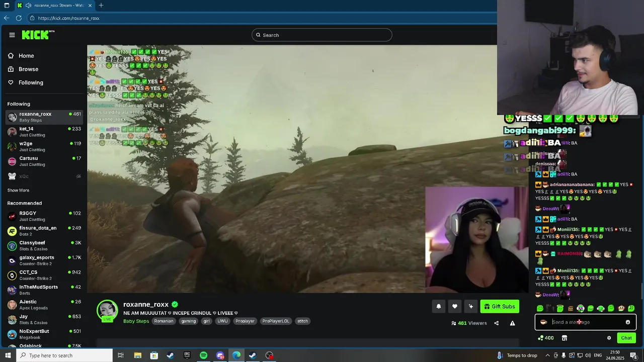The width and height of the screenshot is (644, 362).
Task: Open Jay recommended channel
Action: coord(44,319)
